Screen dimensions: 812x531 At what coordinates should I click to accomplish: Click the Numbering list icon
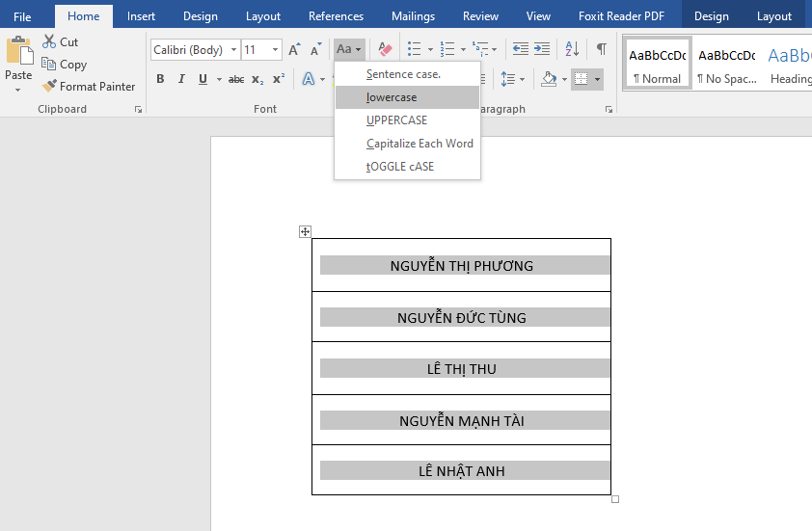pos(447,49)
